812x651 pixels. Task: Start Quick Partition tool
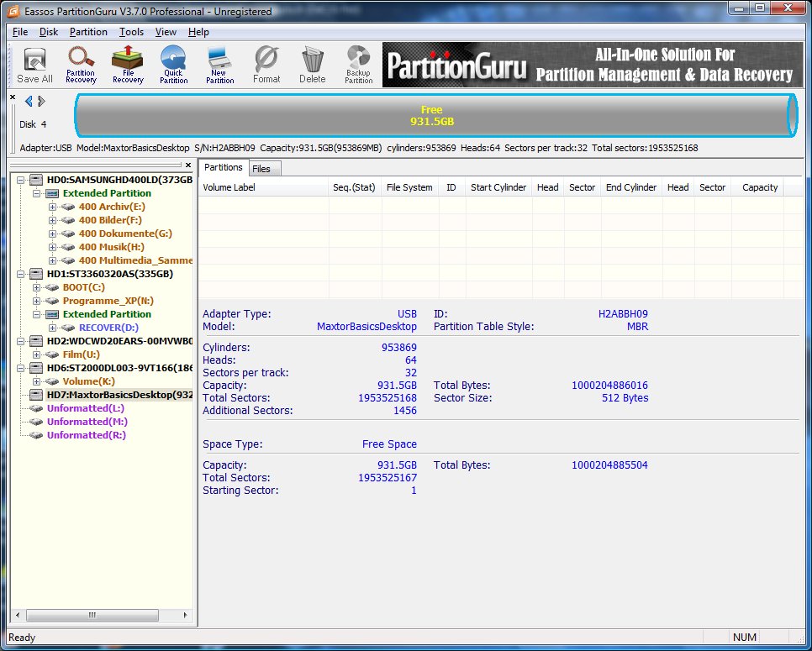tap(173, 66)
